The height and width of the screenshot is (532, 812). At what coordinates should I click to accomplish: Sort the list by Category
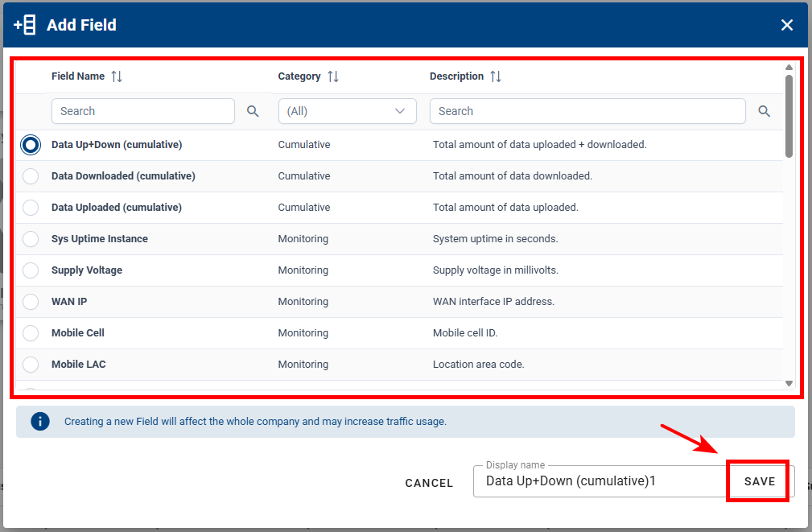(x=333, y=76)
